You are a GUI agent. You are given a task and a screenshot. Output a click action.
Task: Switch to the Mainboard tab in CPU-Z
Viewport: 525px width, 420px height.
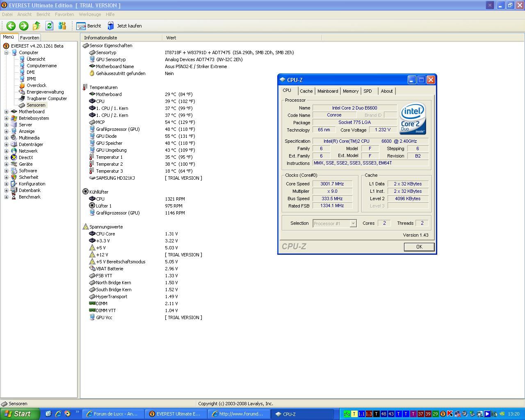[327, 91]
